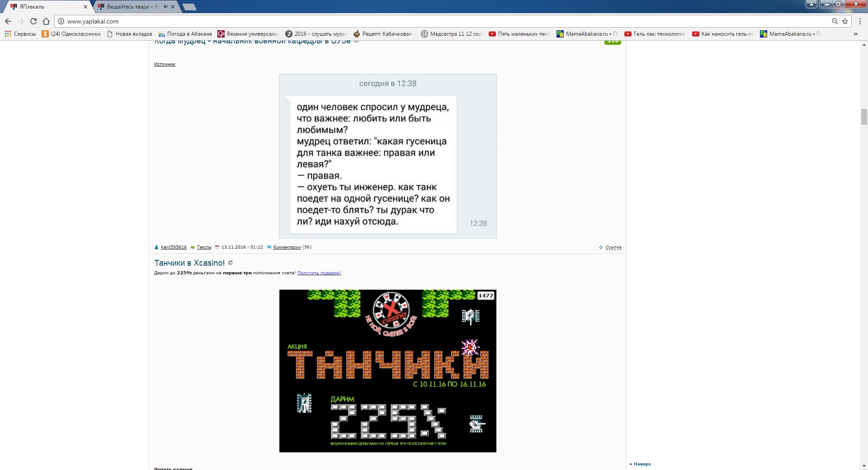Go back to the previous page
Image resolution: width=868 pixels, height=470 pixels.
coord(8,21)
